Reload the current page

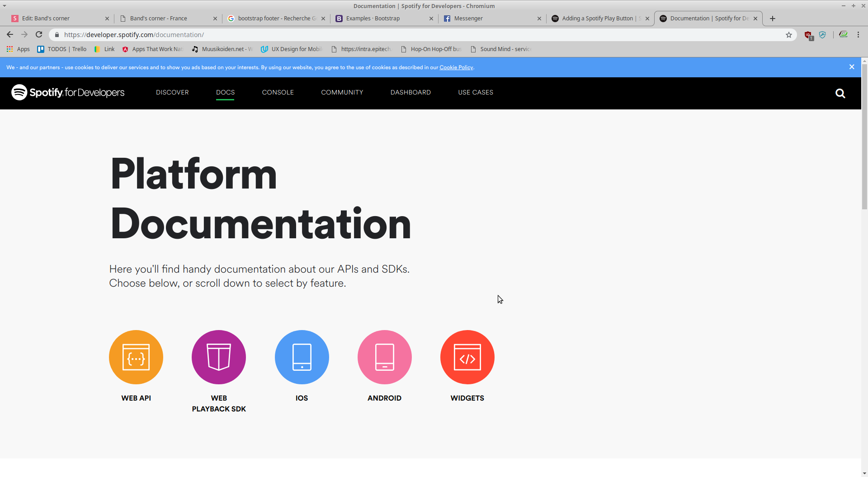pyautogui.click(x=39, y=34)
